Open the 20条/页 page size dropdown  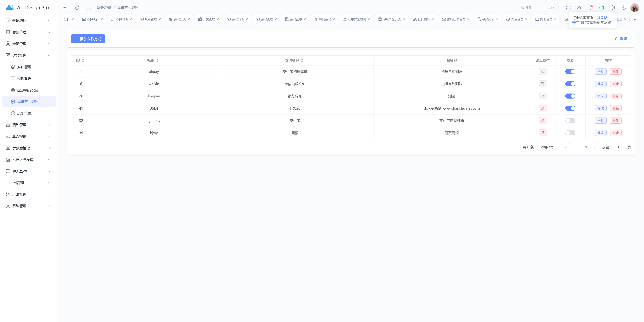click(553, 147)
